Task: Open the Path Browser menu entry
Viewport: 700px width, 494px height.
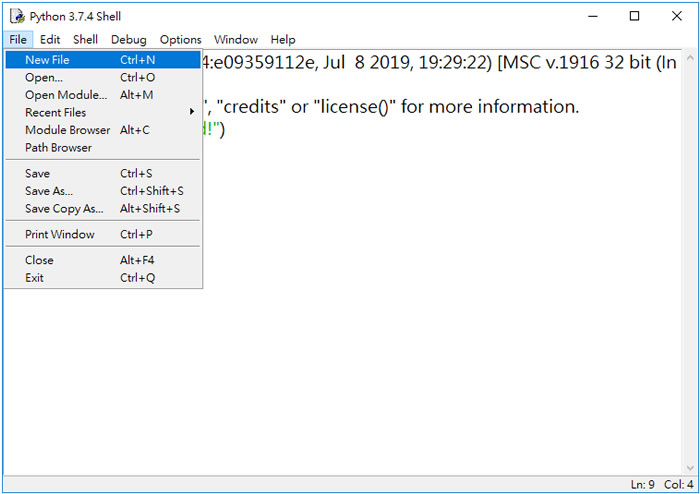Action: (103, 147)
